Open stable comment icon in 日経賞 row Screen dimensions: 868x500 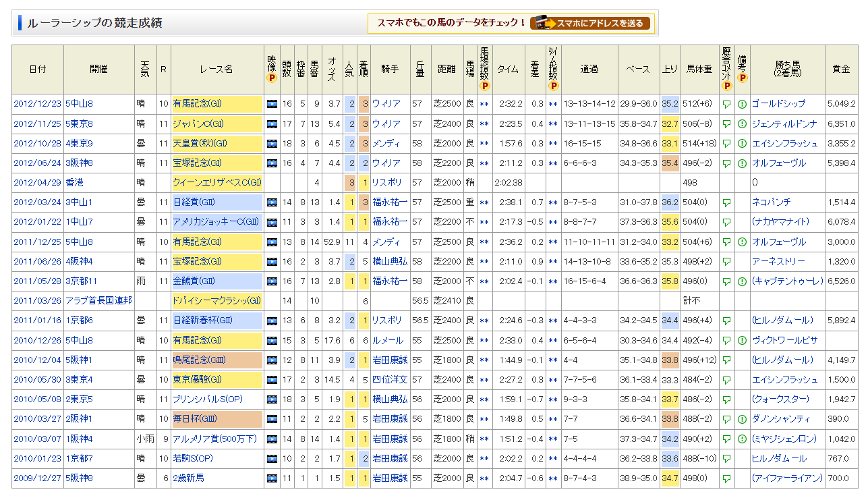coord(726,202)
